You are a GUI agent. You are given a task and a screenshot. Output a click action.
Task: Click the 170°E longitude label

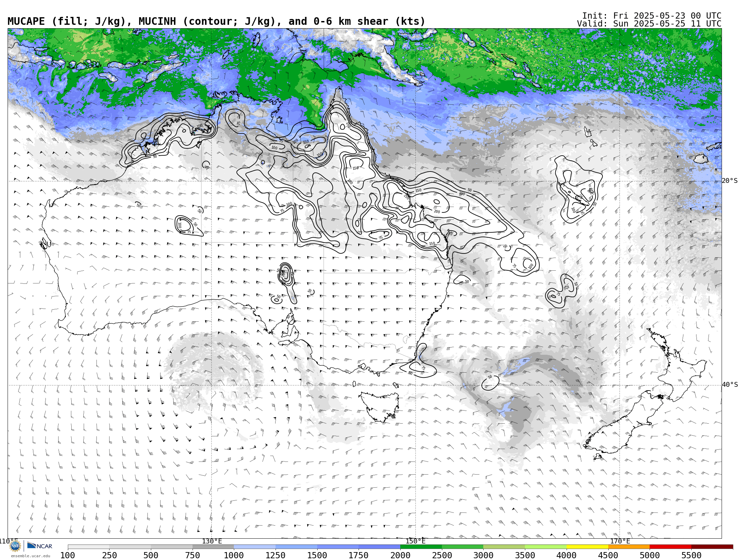click(x=620, y=541)
